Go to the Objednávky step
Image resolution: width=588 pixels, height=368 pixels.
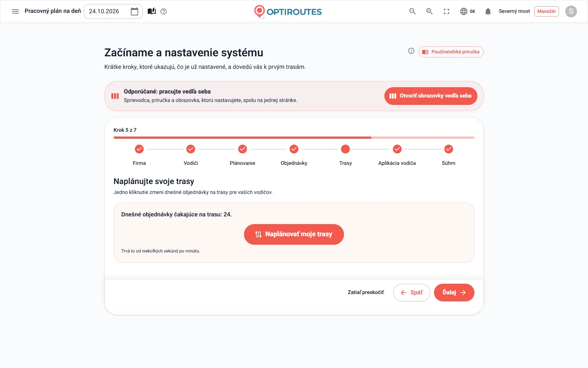point(294,155)
